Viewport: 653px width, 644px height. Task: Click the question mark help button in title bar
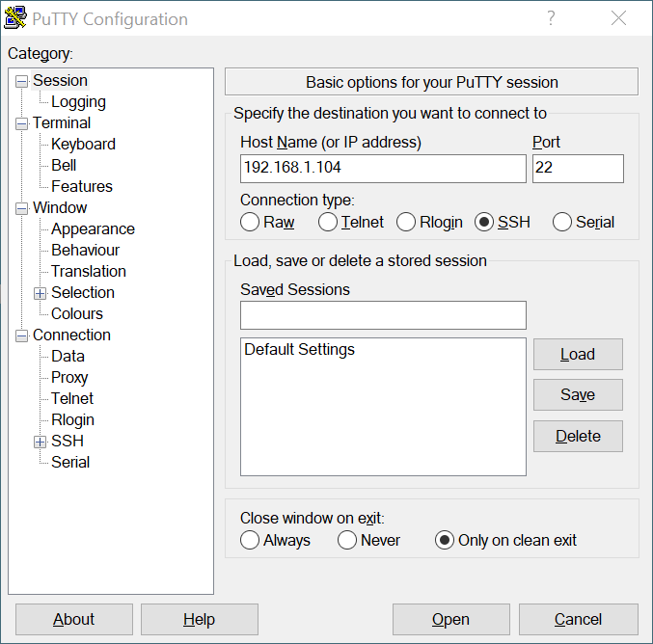pos(551,18)
